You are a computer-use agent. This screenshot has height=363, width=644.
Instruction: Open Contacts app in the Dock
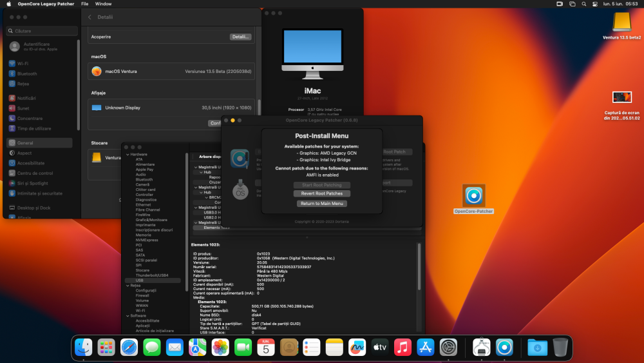click(x=289, y=348)
